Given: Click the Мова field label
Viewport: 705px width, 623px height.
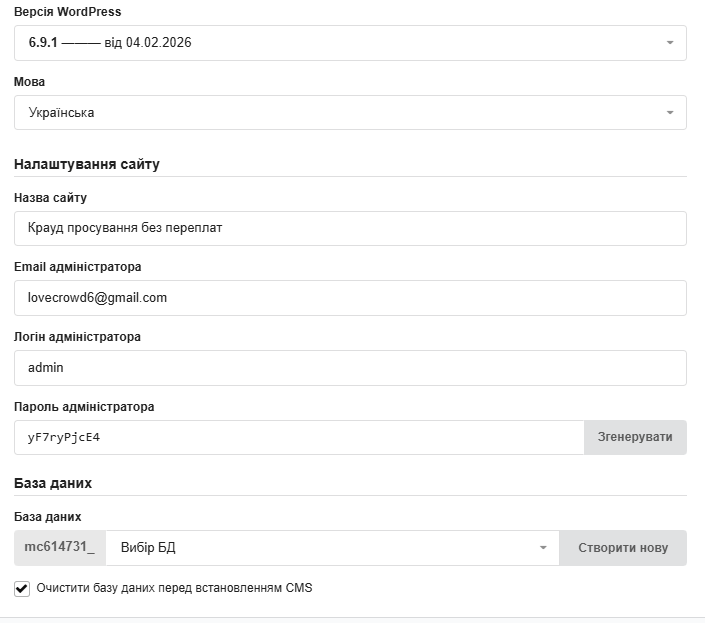Looking at the screenshot, I should pos(29,82).
